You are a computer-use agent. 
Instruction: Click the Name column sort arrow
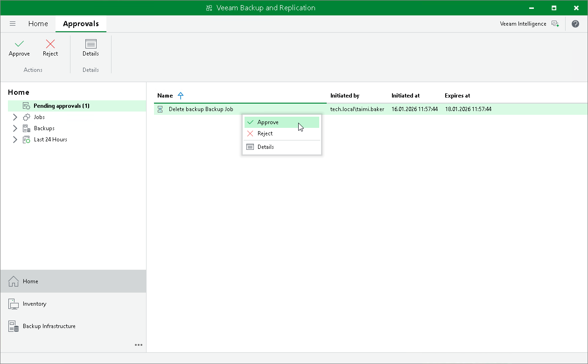181,96
